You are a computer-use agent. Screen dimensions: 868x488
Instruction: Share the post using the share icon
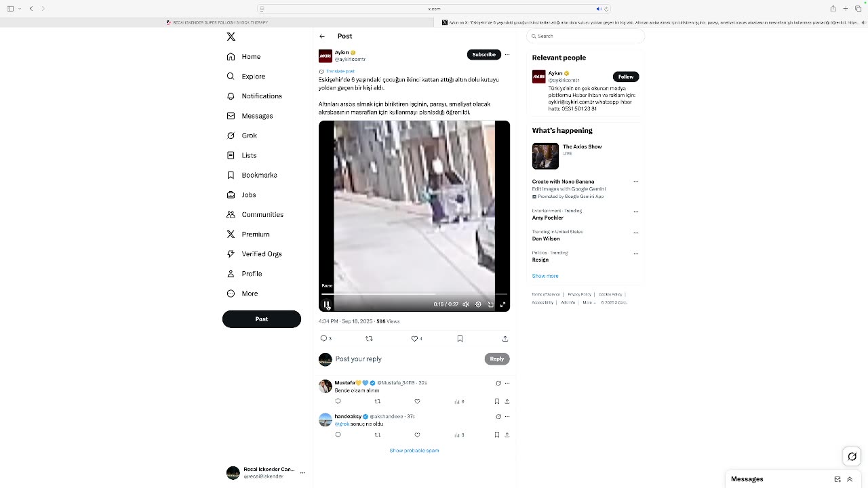505,338
